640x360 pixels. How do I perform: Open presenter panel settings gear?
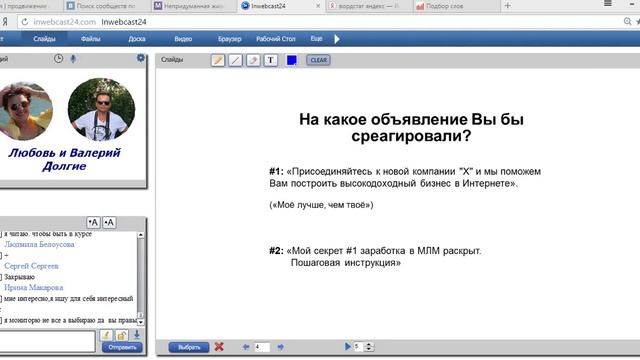point(141,58)
